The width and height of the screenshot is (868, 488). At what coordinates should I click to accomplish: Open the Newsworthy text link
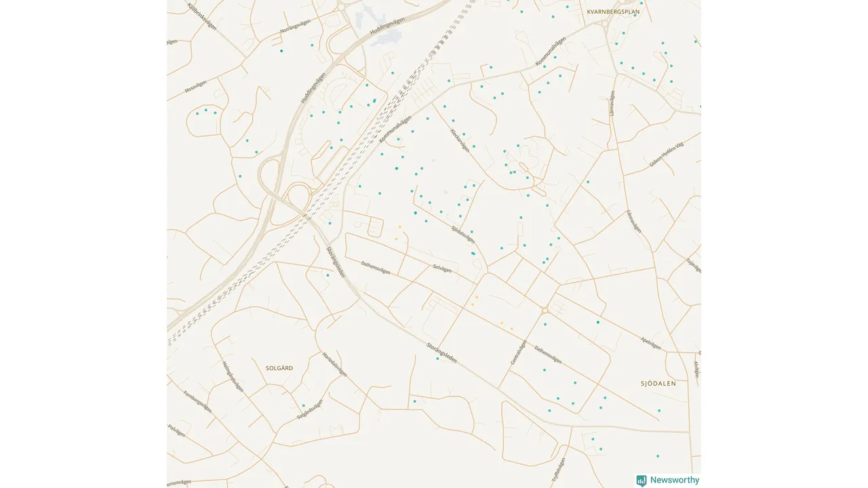[x=675, y=481]
